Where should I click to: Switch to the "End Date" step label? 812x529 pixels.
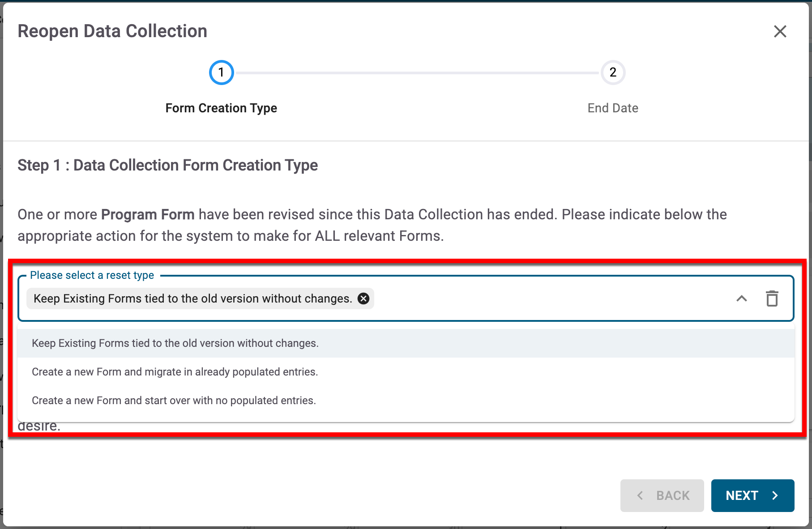(x=612, y=108)
